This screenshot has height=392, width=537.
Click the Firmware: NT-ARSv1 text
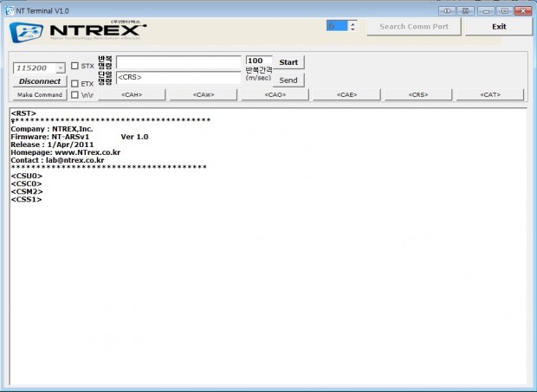point(50,137)
